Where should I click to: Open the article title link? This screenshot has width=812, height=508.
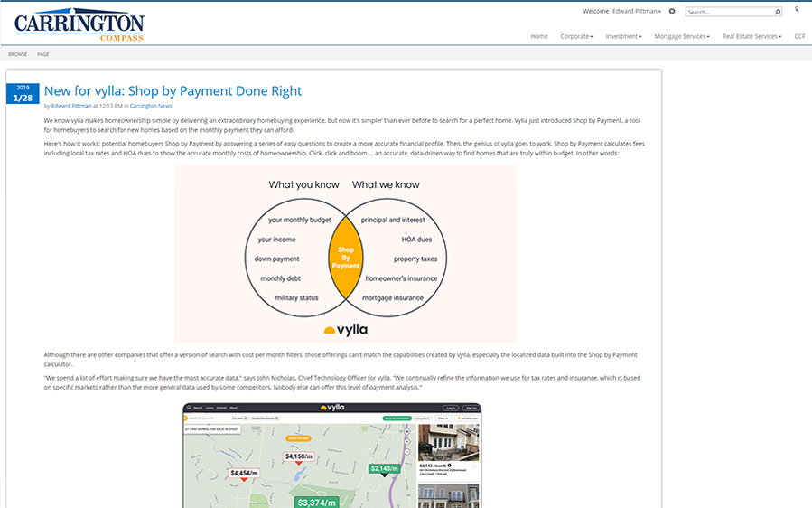coord(173,90)
